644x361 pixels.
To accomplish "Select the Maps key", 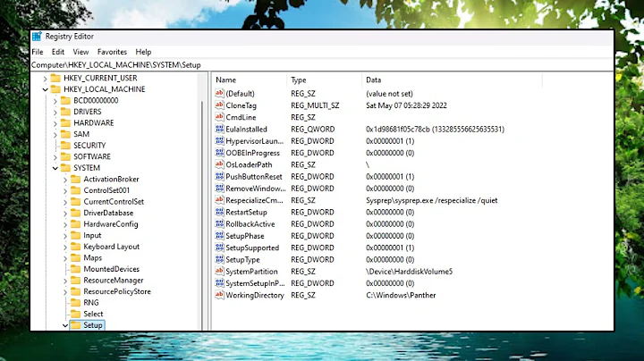I will point(93,257).
